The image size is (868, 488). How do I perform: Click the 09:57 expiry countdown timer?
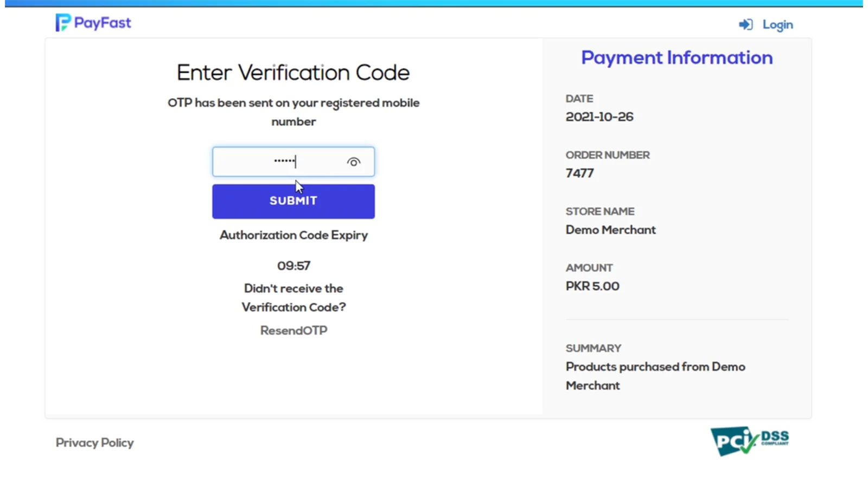293,266
